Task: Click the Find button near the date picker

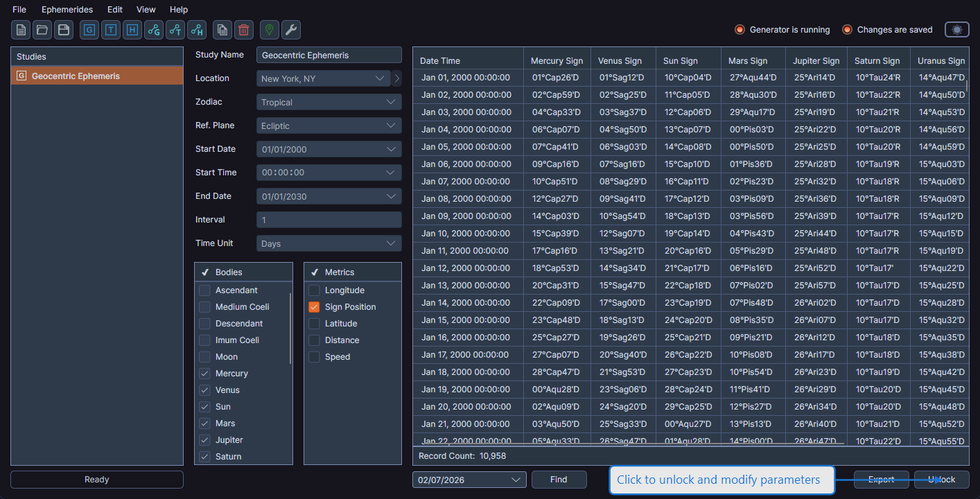Action: [x=559, y=479]
